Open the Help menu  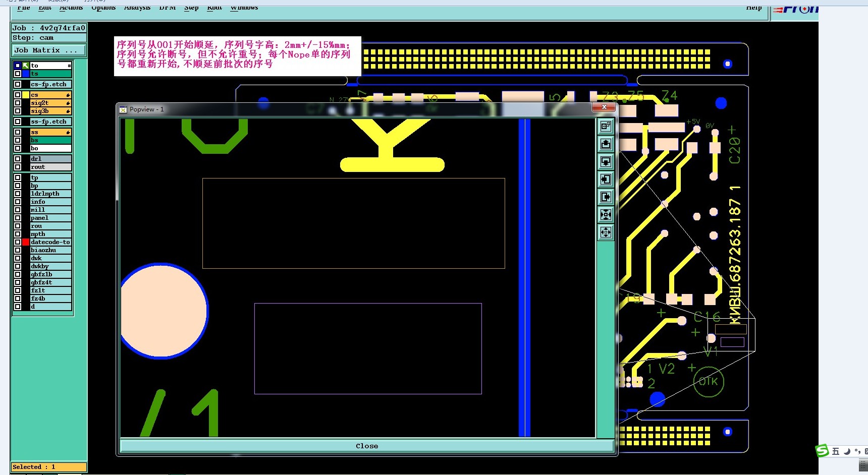[754, 8]
